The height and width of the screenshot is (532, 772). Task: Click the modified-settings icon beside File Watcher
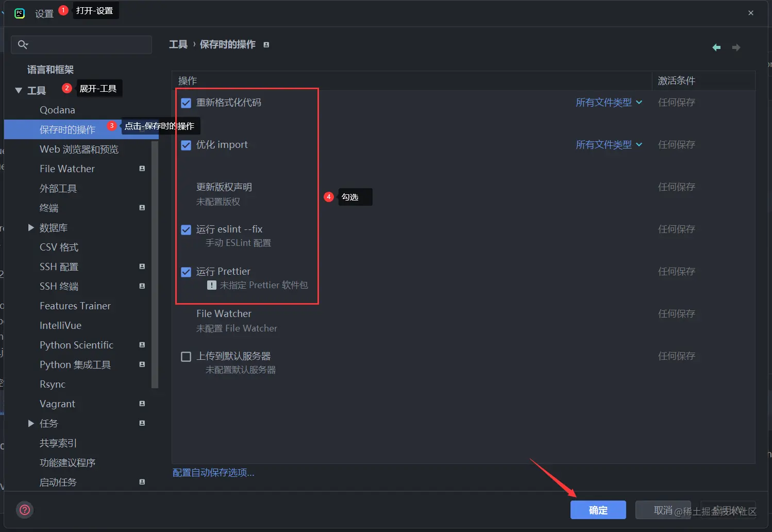(142, 169)
